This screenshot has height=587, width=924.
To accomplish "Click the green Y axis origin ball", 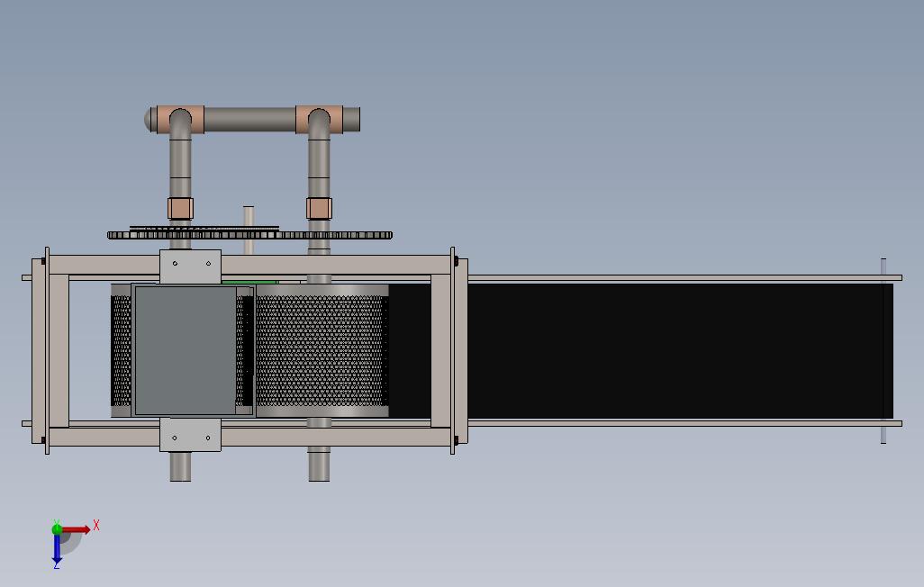I will [x=57, y=528].
